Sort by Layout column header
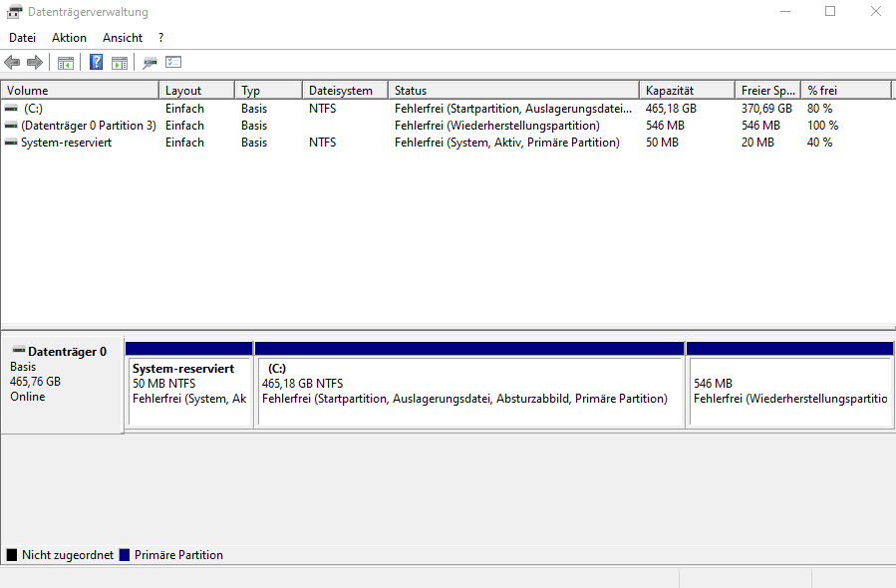This screenshot has width=896, height=588. (x=197, y=91)
